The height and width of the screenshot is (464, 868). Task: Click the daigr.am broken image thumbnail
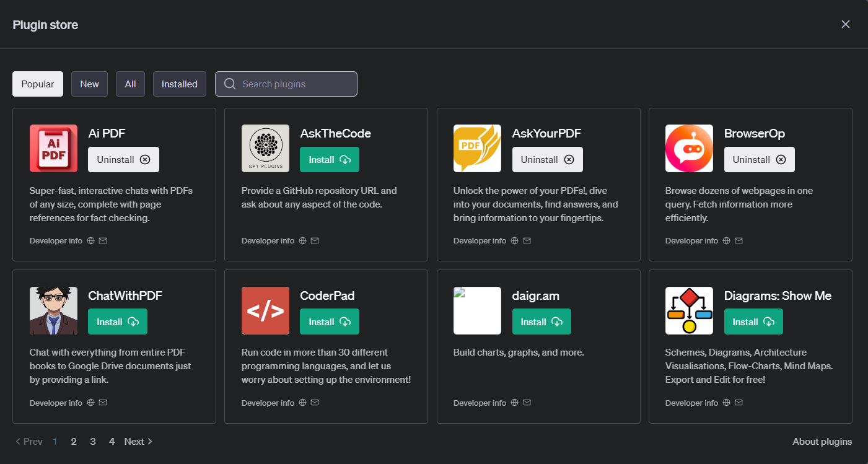tap(477, 310)
